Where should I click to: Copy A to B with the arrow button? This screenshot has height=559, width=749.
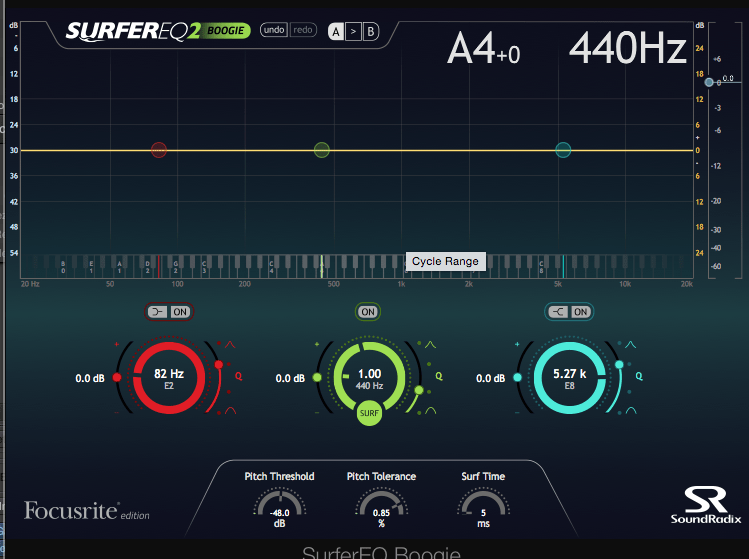pyautogui.click(x=353, y=32)
